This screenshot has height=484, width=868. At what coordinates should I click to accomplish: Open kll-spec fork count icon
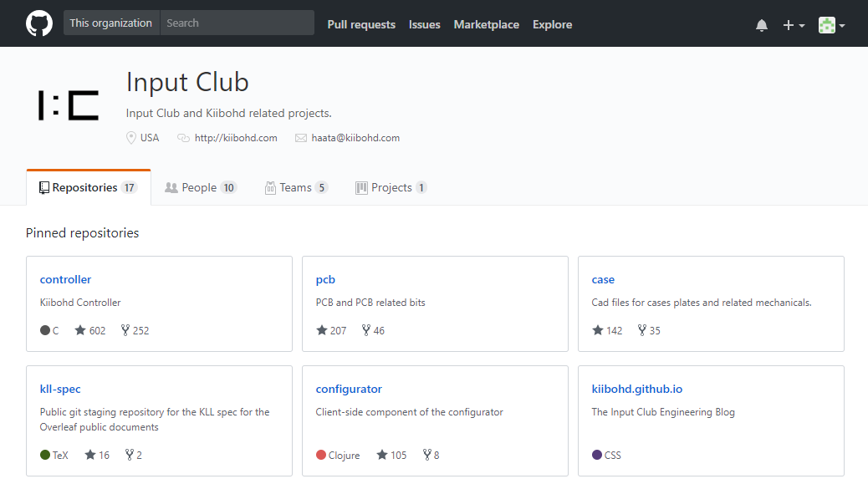click(x=130, y=455)
